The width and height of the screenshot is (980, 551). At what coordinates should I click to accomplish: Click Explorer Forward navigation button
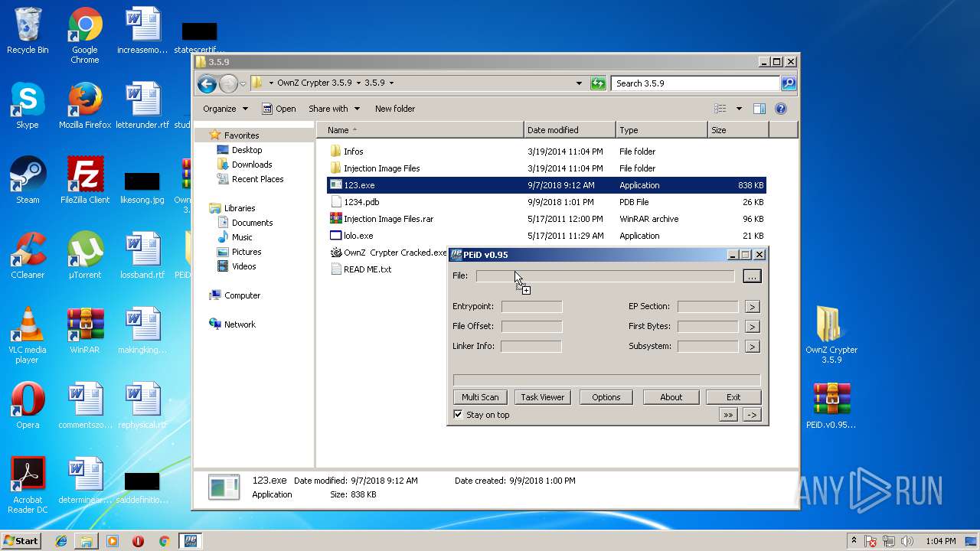(x=228, y=83)
